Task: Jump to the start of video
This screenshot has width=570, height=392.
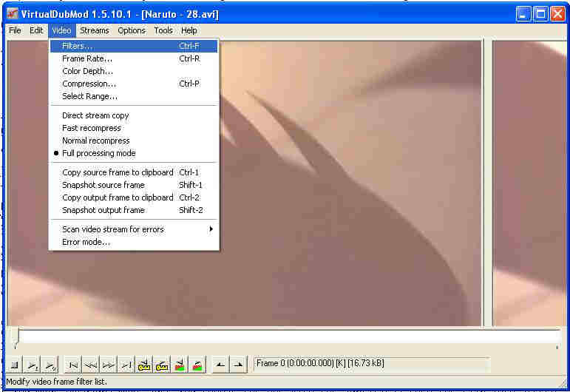Action: [72, 365]
